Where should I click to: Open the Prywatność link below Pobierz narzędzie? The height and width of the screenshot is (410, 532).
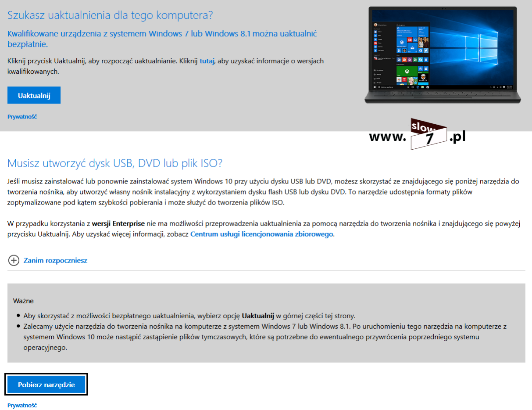pos(22,405)
